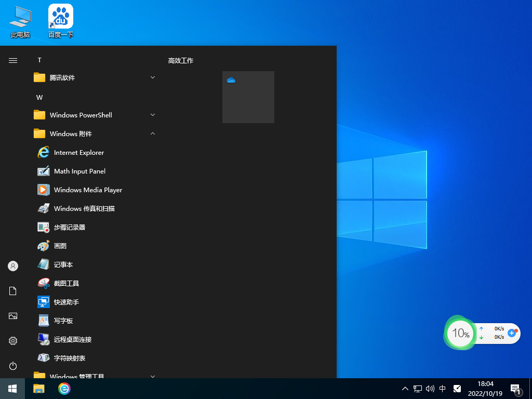The width and height of the screenshot is (532, 399).
Task: Open the Start menu navigation pane
Action: 12,60
